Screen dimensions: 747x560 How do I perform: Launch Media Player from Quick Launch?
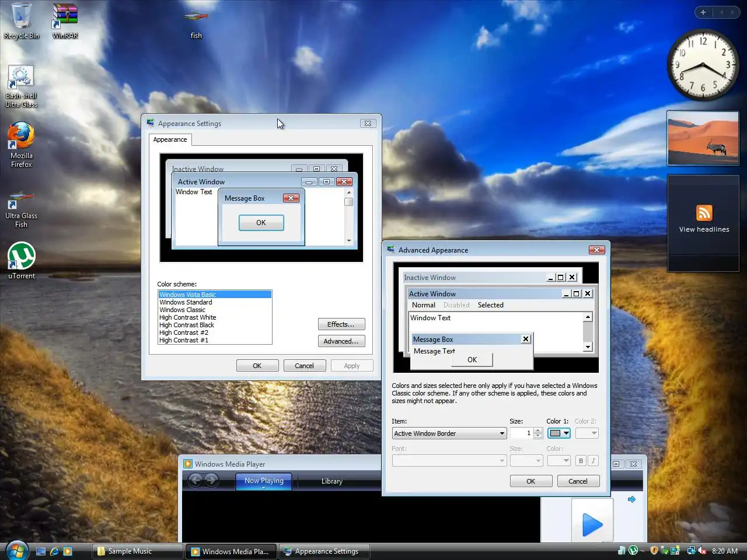click(x=68, y=551)
